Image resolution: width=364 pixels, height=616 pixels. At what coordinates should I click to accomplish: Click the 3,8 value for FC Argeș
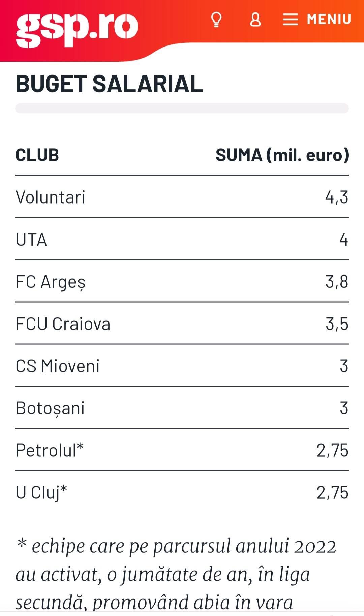pyautogui.click(x=336, y=282)
